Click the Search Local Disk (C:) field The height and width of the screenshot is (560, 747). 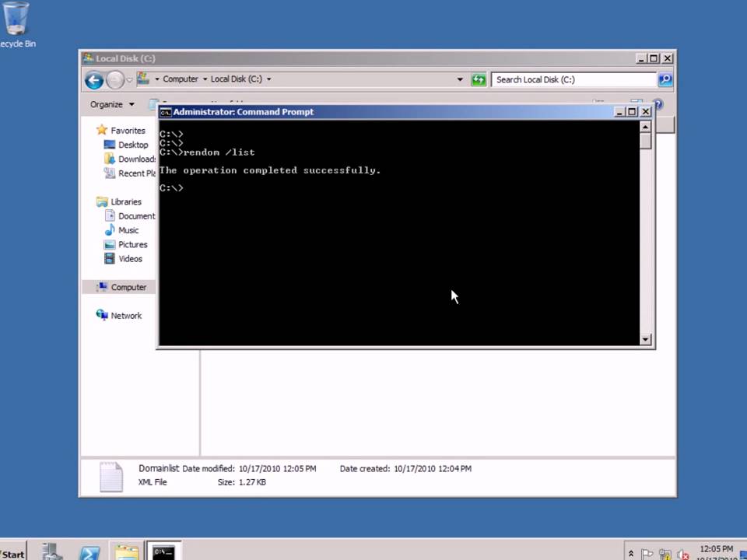pos(573,79)
